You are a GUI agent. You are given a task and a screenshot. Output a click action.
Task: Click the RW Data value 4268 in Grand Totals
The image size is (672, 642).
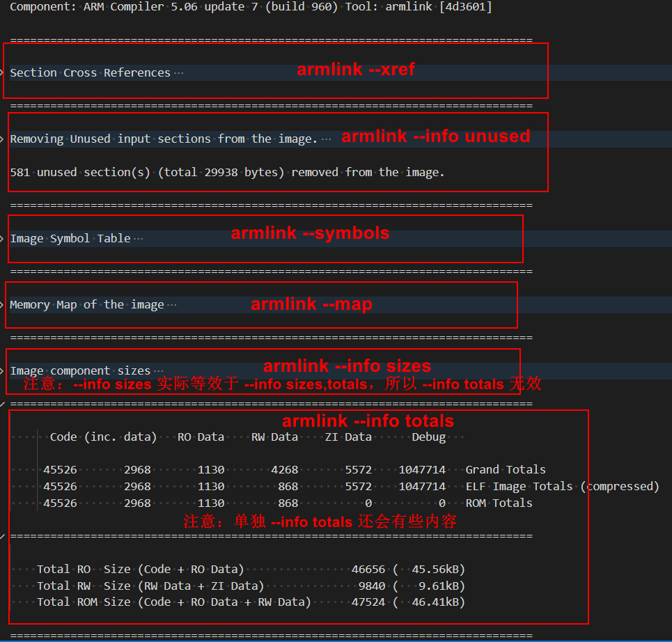click(x=285, y=470)
